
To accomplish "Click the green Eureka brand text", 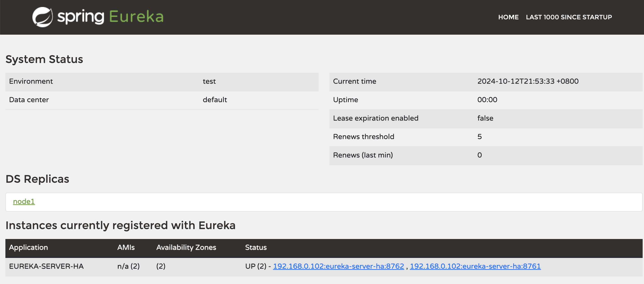I will 136,17.
